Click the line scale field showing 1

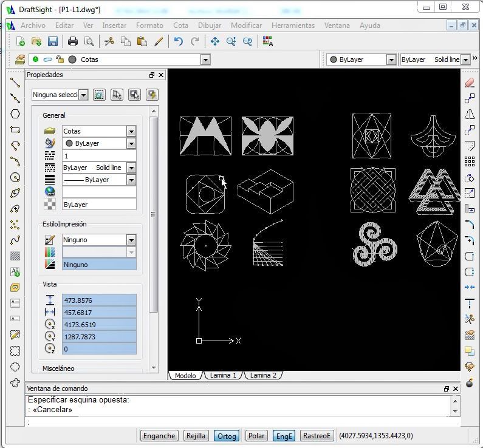pos(98,155)
